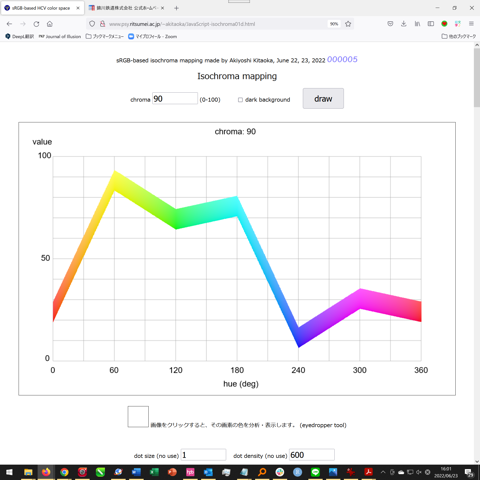
Task: Open Adobe Acrobat from taskbar
Action: point(368,472)
